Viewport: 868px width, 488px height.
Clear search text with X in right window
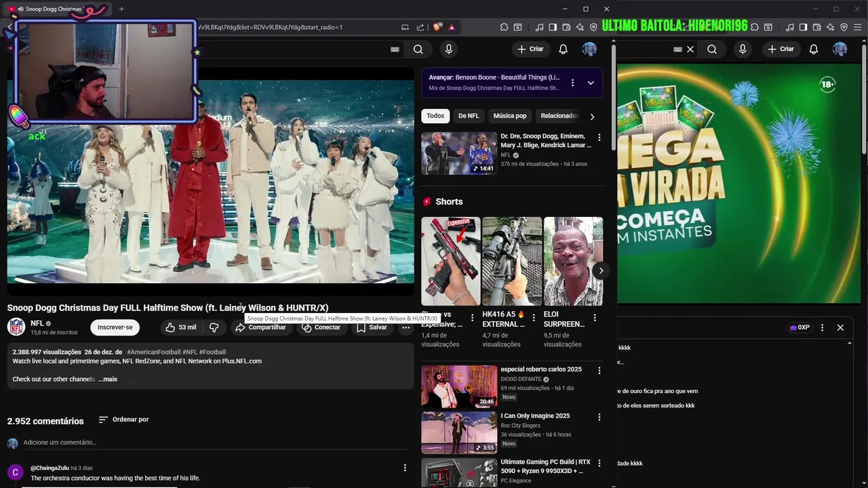point(690,49)
